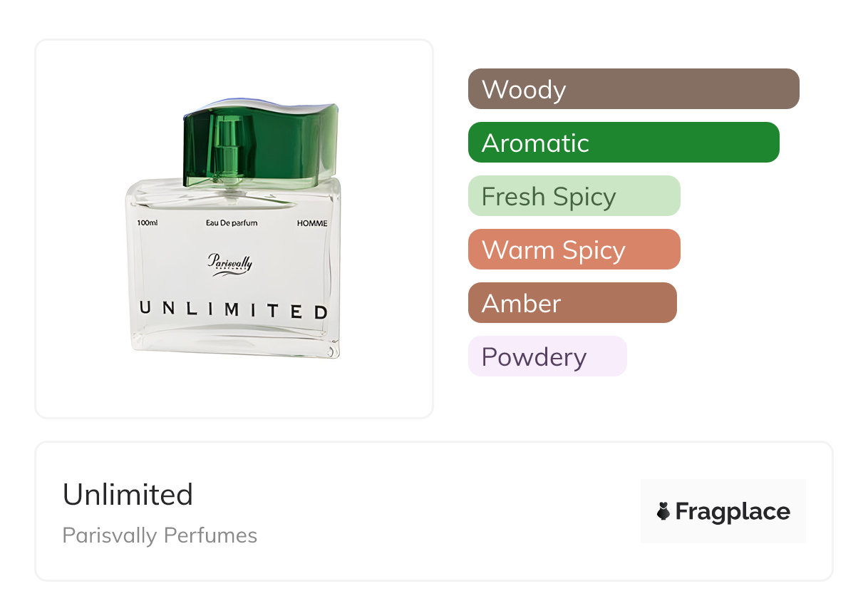The width and height of the screenshot is (868, 616).
Task: Click the Parisvally script logo on bottle
Action: tap(230, 263)
